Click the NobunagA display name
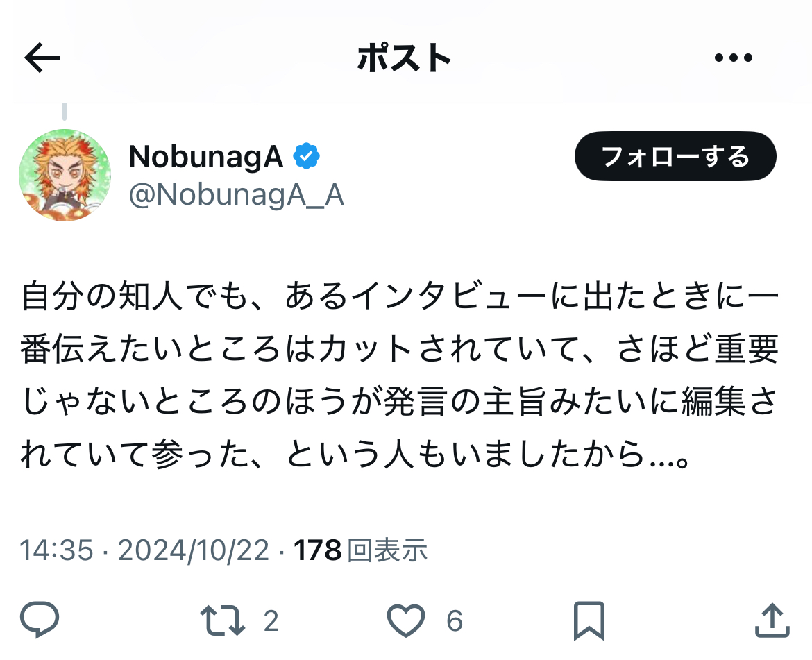812x660 pixels. (x=206, y=156)
